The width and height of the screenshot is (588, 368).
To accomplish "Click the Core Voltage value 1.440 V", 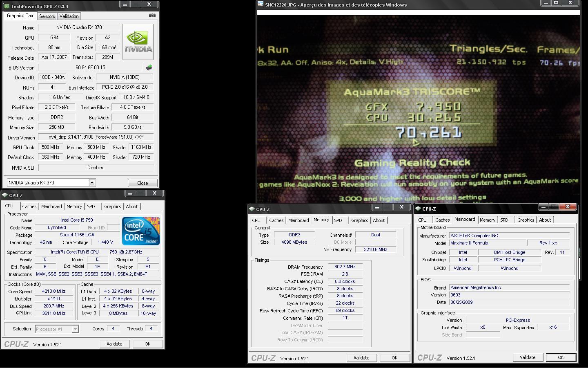I will click(105, 242).
